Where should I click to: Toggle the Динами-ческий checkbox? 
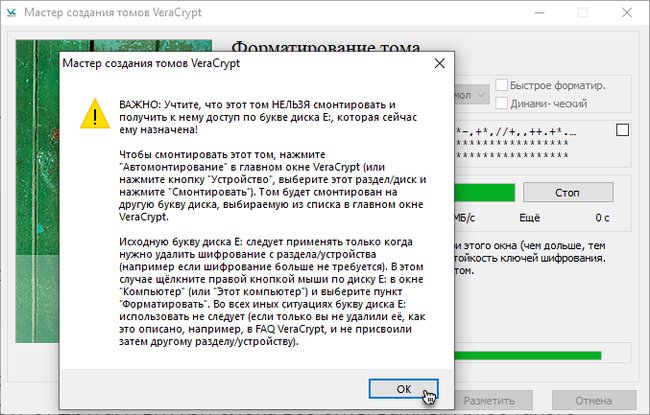coord(502,103)
